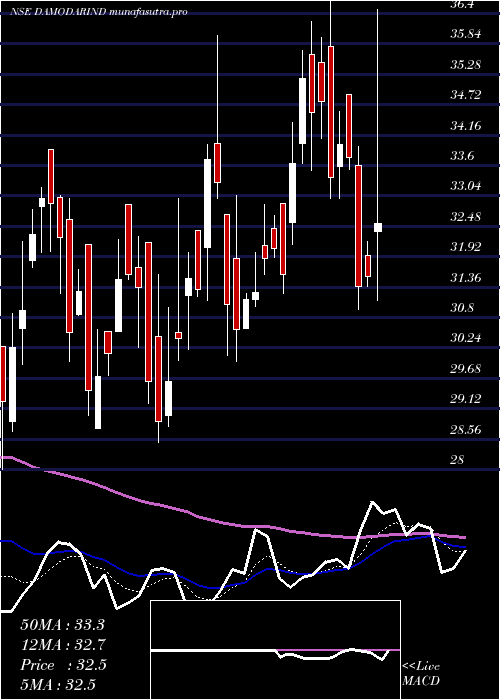Select the 30.8 price axis label
The height and width of the screenshot is (700, 500).
[463, 308]
